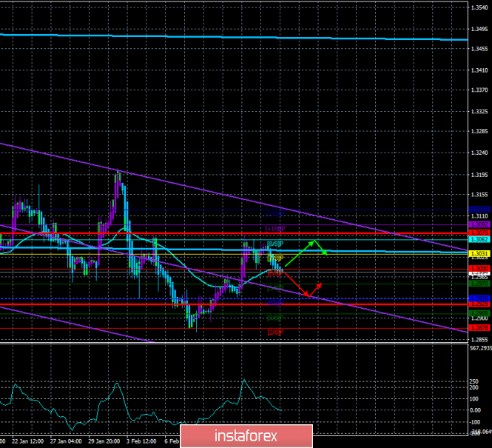Select the red 1.3000 price tag
This screenshot has height=448, width=492.
pos(479,269)
